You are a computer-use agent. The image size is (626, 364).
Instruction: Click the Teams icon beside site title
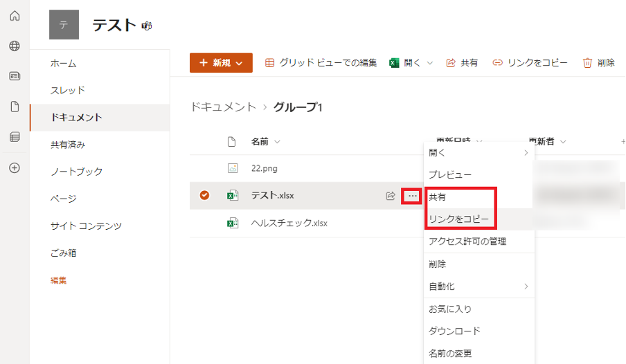tap(147, 26)
